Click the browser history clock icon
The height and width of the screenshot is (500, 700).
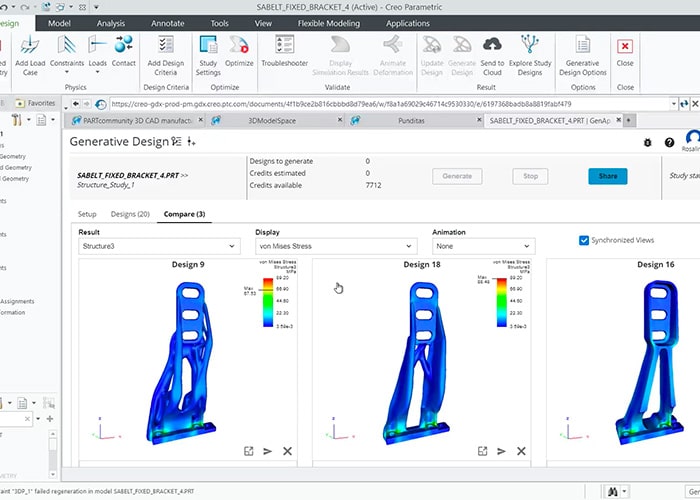[101, 104]
